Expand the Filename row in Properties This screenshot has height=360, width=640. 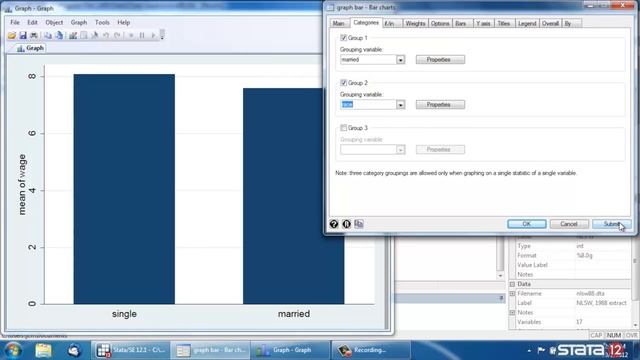(512, 293)
